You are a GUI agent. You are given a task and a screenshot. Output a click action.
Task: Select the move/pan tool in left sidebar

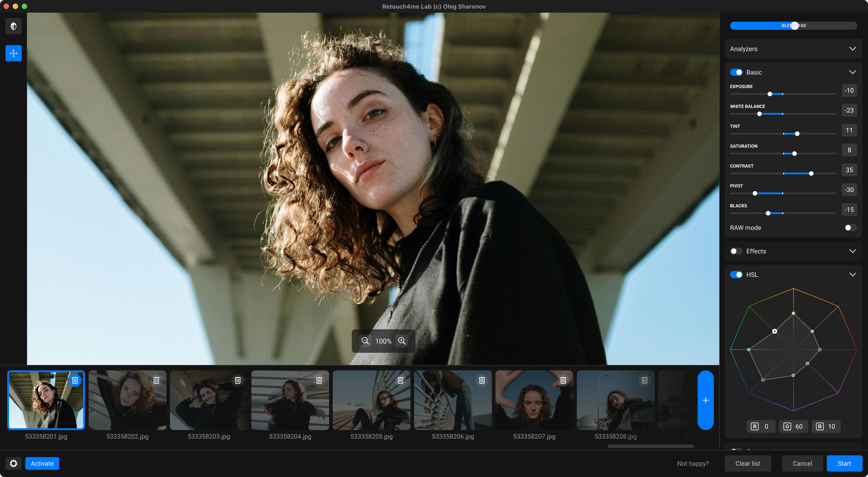(14, 53)
